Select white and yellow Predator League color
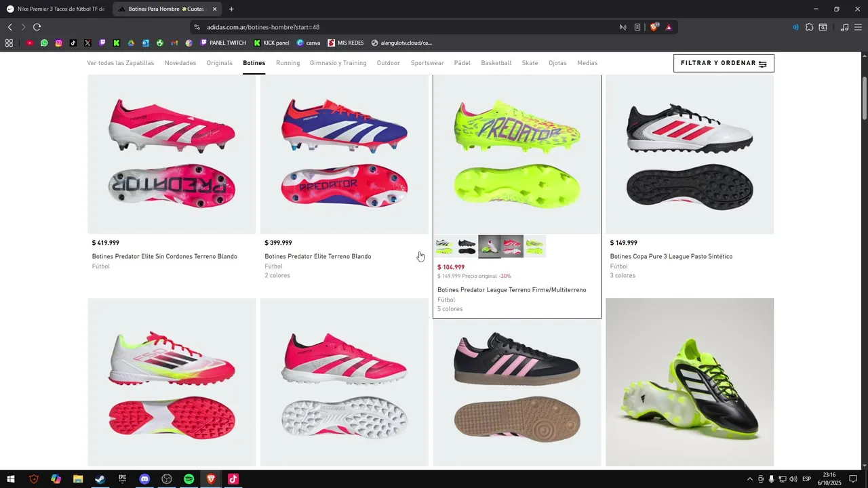The image size is (868, 488). (x=445, y=246)
